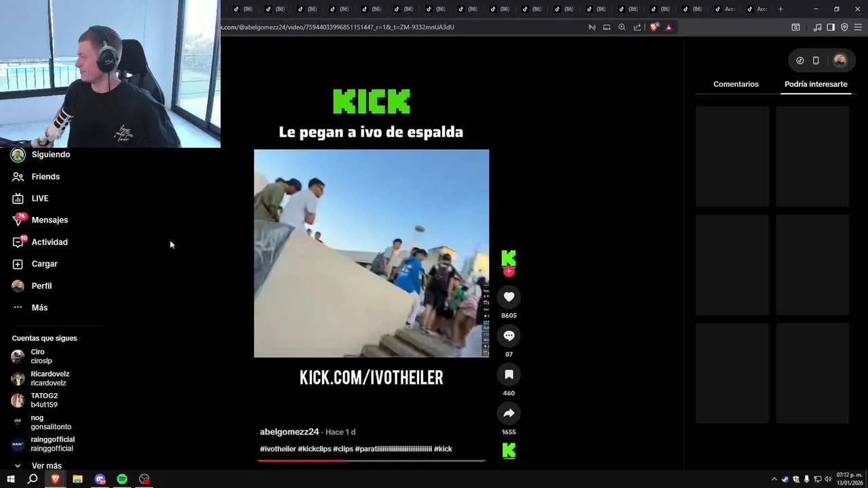
Task: Click the #kick hashtag at caption end
Action: point(443,449)
